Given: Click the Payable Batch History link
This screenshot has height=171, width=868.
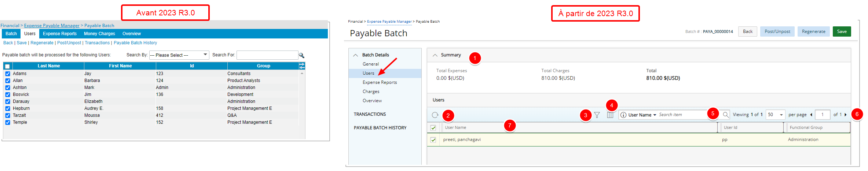Looking at the screenshot, I should (135, 43).
